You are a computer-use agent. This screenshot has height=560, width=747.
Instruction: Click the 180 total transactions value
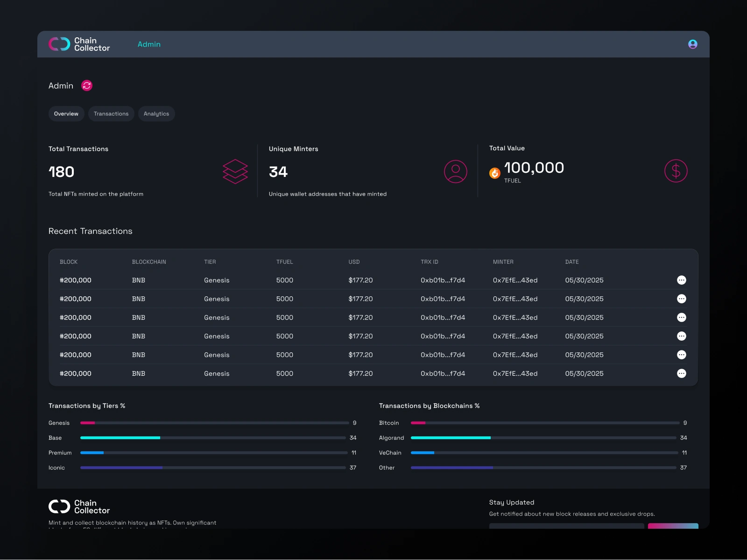tap(62, 172)
